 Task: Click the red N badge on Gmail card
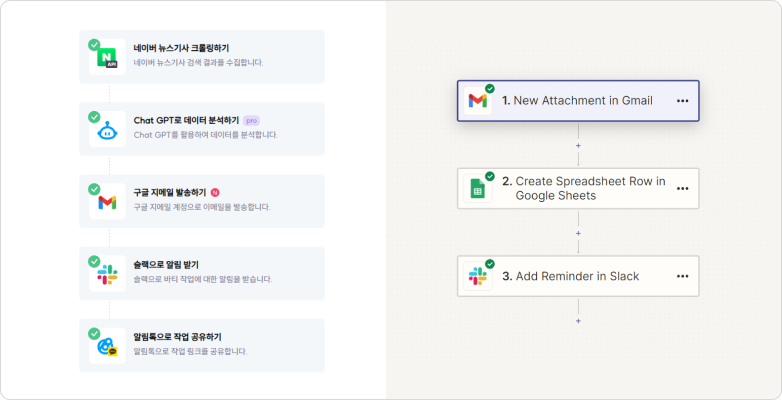pyautogui.click(x=215, y=193)
